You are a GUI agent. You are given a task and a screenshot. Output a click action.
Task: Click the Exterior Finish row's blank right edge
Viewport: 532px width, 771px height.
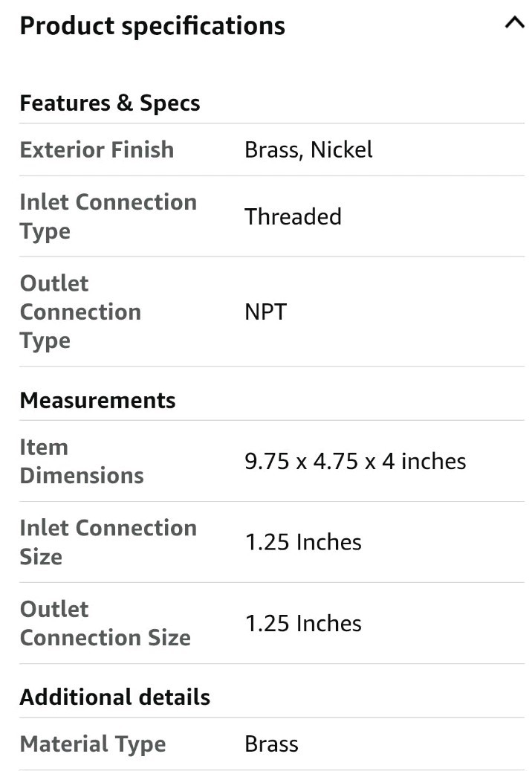pos(476,149)
